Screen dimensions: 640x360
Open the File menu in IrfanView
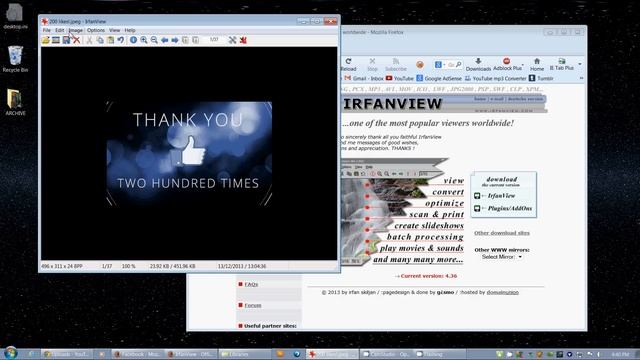click(47, 30)
